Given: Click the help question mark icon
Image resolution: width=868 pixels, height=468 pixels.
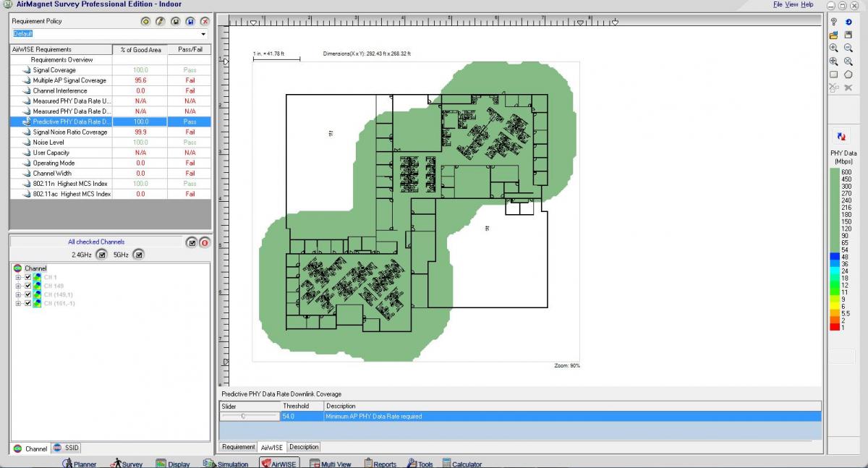Looking at the screenshot, I should pos(834,22).
